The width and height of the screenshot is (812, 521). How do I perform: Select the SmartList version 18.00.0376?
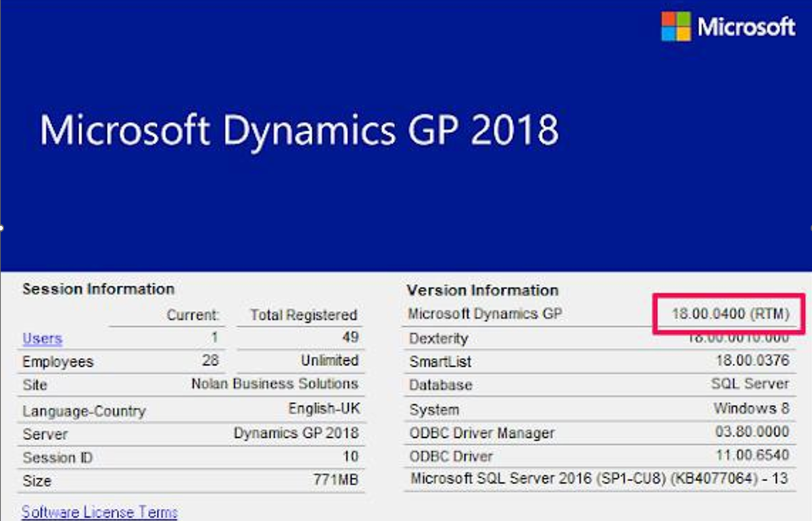pos(752,361)
